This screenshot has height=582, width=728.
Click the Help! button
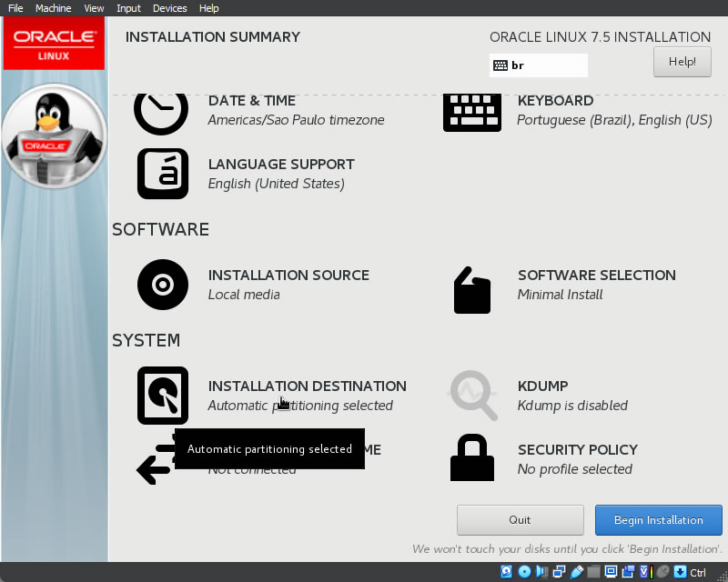682,62
